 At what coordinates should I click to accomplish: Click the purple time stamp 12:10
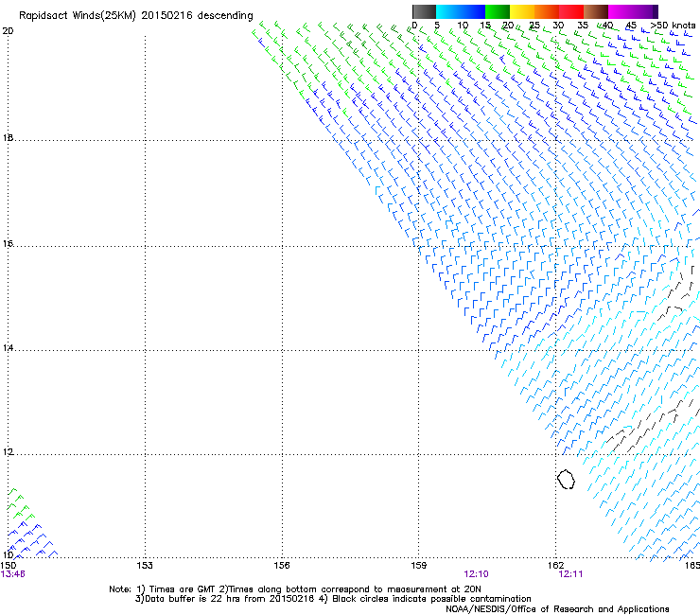point(476,574)
